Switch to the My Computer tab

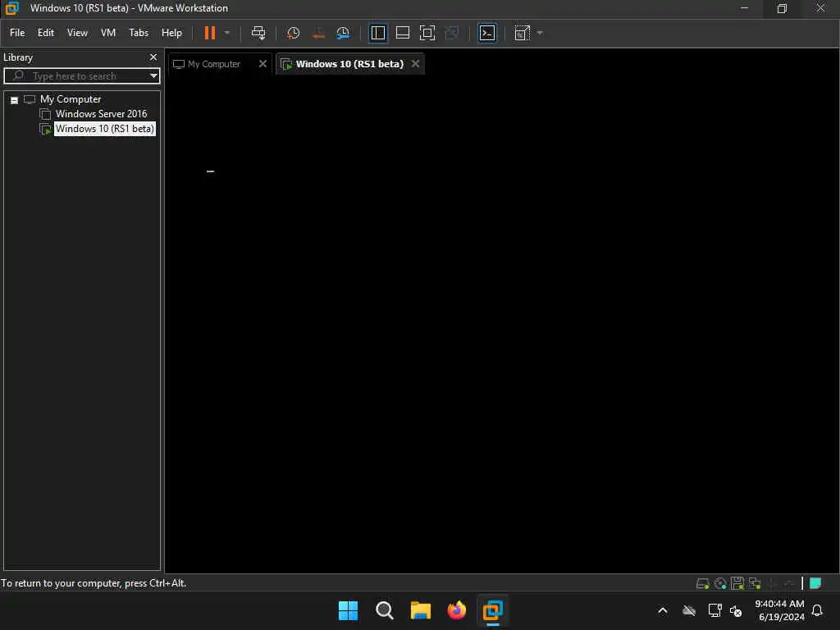click(214, 64)
